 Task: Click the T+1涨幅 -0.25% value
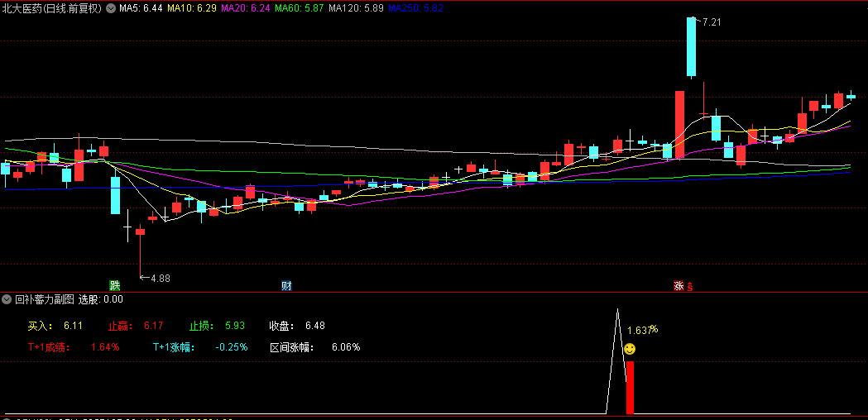pos(232,347)
